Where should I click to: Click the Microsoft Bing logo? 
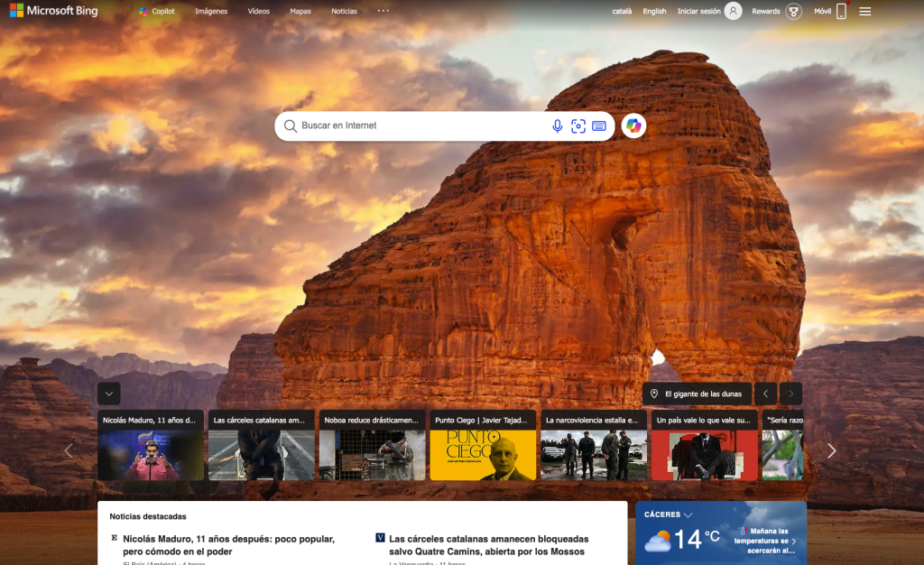[x=54, y=12]
